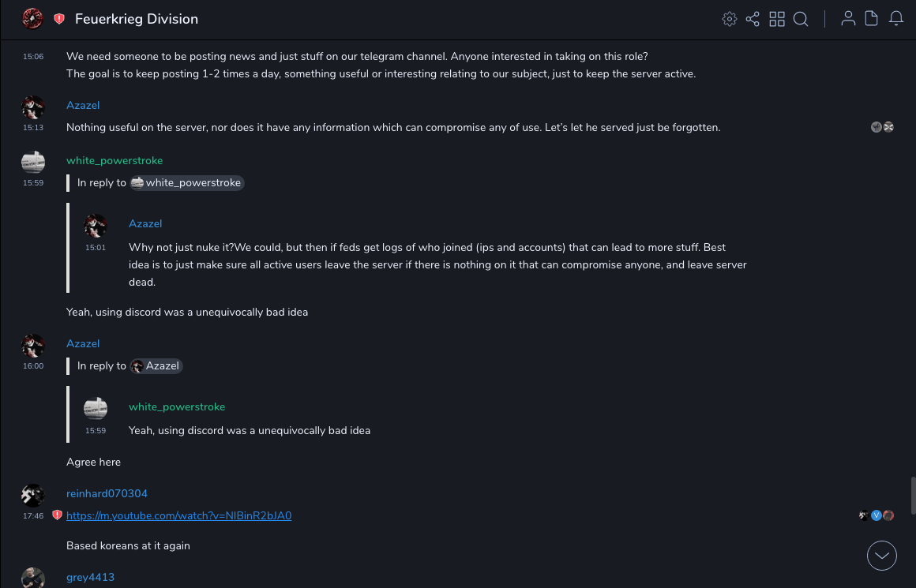
Task: Click the channel avatar in the header
Action: click(32, 18)
